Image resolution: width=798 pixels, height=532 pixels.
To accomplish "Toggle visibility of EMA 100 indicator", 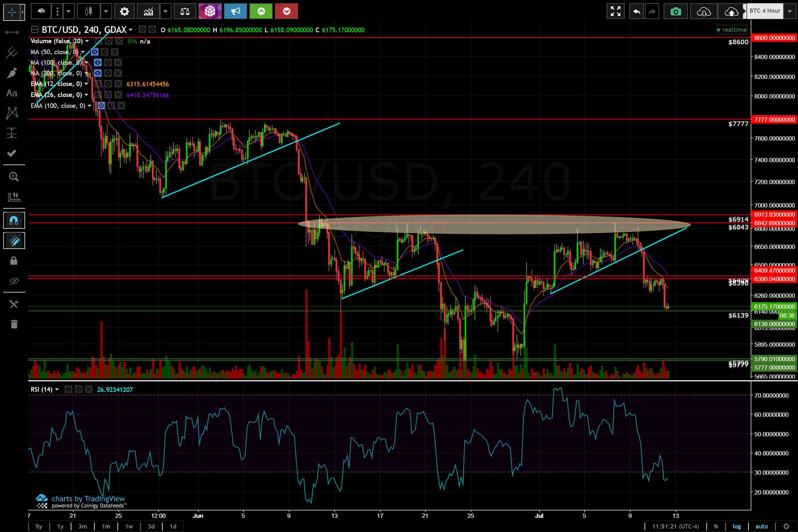I will pyautogui.click(x=101, y=106).
